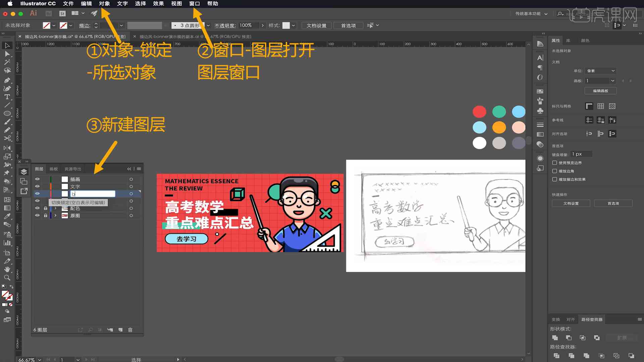Open the 窗口 menu
The width and height of the screenshot is (644, 362).
click(x=195, y=4)
